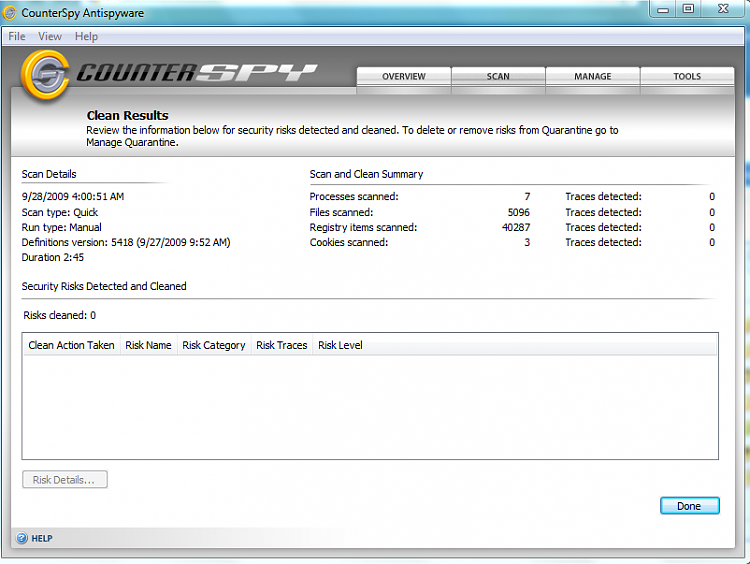Sort by Clean Action Taken column
Screen dimensions: 750x564
click(x=71, y=345)
